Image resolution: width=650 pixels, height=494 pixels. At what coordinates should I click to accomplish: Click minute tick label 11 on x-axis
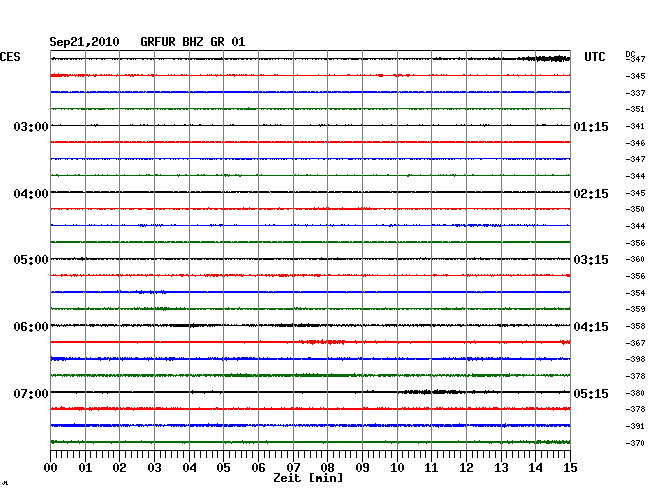pyautogui.click(x=431, y=467)
